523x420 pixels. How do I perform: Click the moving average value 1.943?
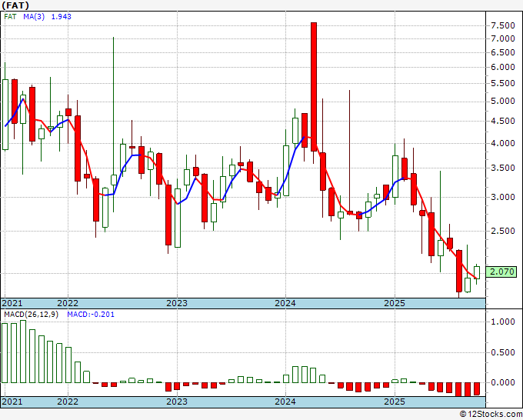click(x=61, y=17)
